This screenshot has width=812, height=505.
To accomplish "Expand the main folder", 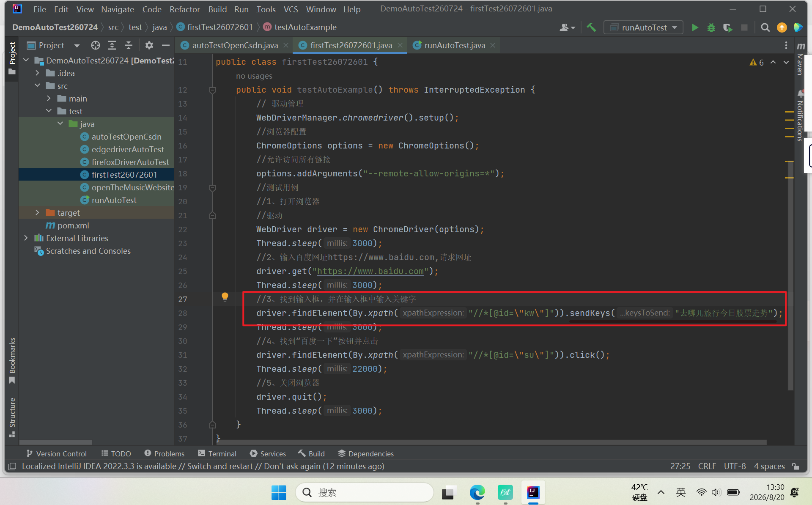I will 49,99.
